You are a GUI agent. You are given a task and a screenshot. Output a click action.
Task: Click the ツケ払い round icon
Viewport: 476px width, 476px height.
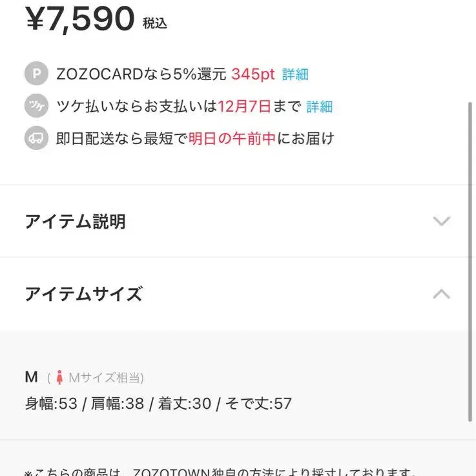36,107
